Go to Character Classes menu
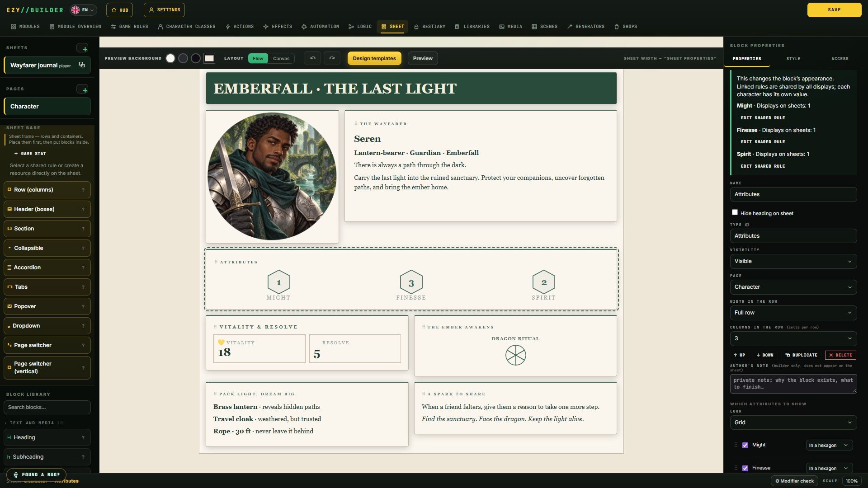This screenshot has width=868, height=488. click(x=187, y=27)
